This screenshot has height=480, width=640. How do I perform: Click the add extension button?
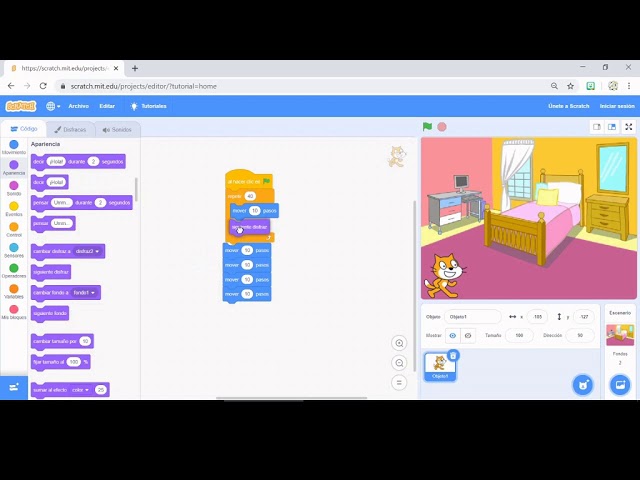(x=14, y=387)
